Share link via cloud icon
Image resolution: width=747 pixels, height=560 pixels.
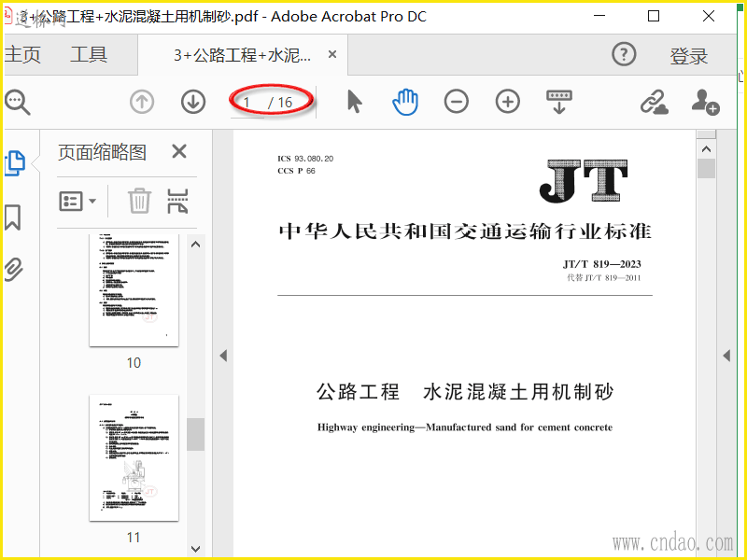(x=655, y=102)
